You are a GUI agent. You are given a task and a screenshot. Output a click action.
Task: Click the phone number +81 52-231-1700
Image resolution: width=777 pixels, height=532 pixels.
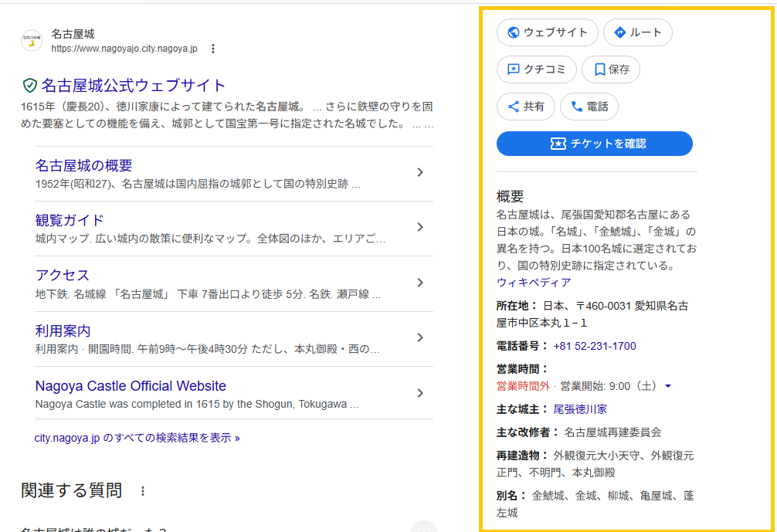pos(595,346)
